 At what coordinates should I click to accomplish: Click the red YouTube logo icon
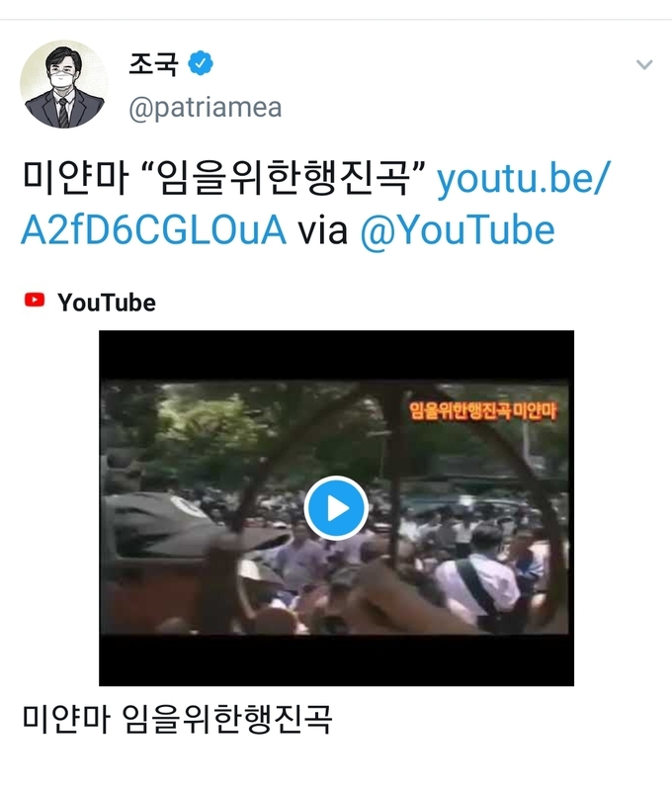pyautogui.click(x=35, y=300)
